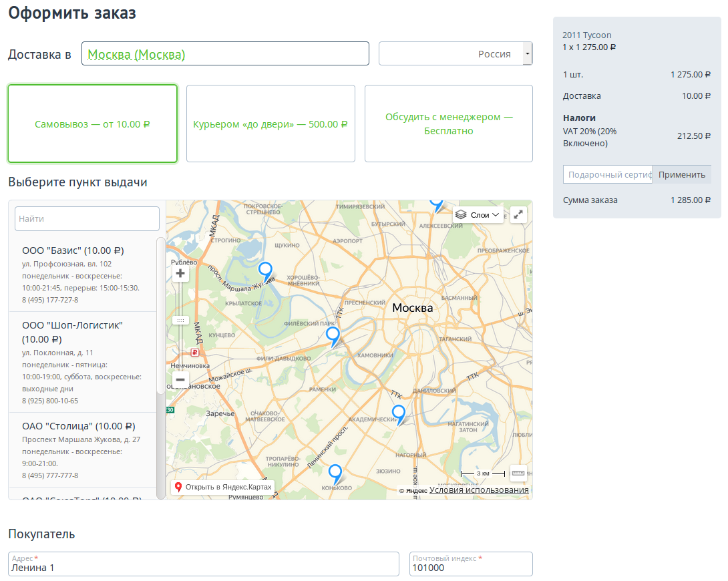
Task: Click the map pin near Fili-Davydkovo
Action: (333, 335)
